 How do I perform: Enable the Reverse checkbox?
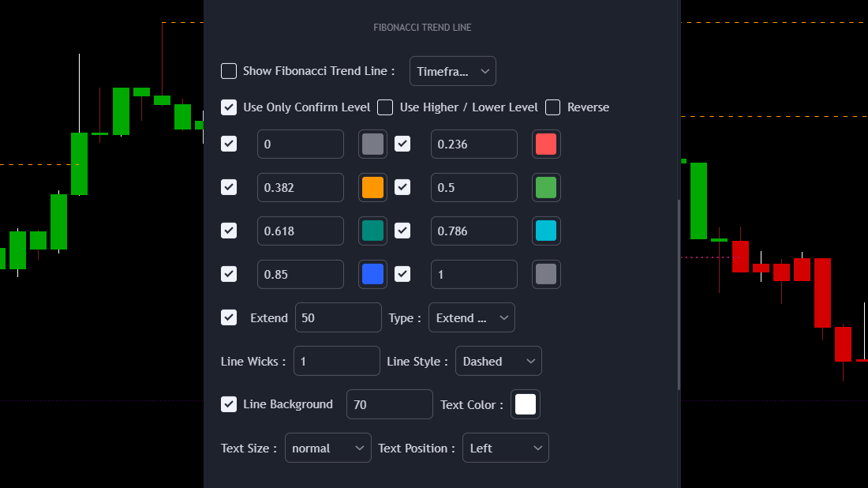(x=553, y=107)
